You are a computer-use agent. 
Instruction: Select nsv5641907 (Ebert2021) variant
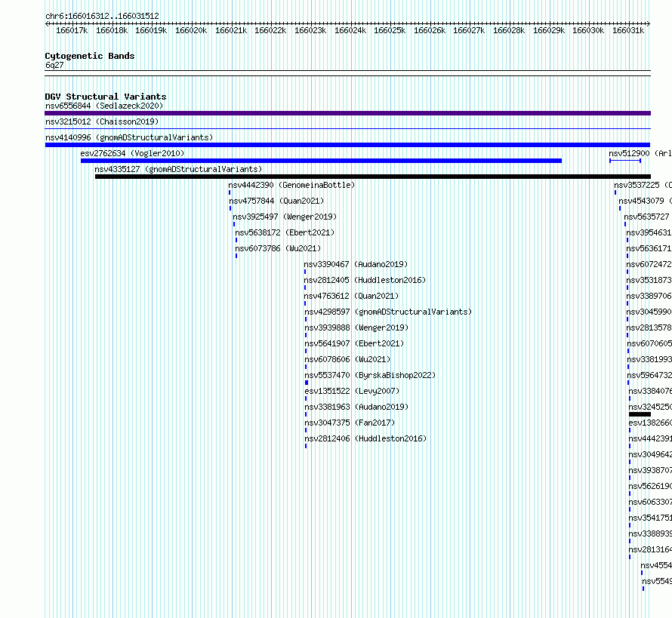pyautogui.click(x=354, y=343)
